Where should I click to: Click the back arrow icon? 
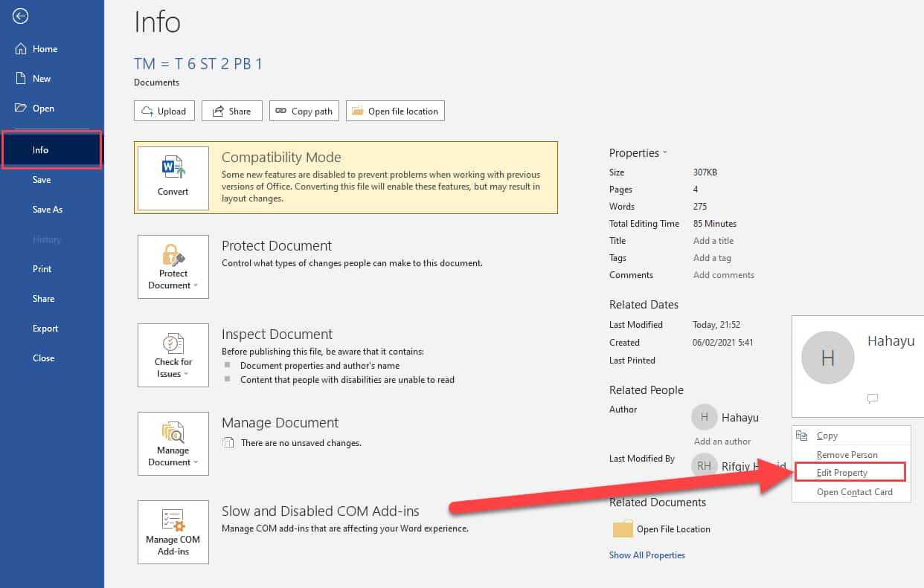(21, 16)
